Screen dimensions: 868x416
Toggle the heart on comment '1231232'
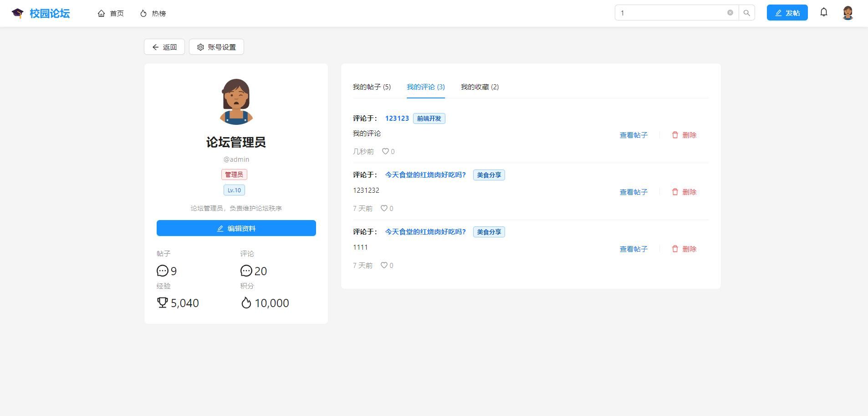tap(383, 208)
